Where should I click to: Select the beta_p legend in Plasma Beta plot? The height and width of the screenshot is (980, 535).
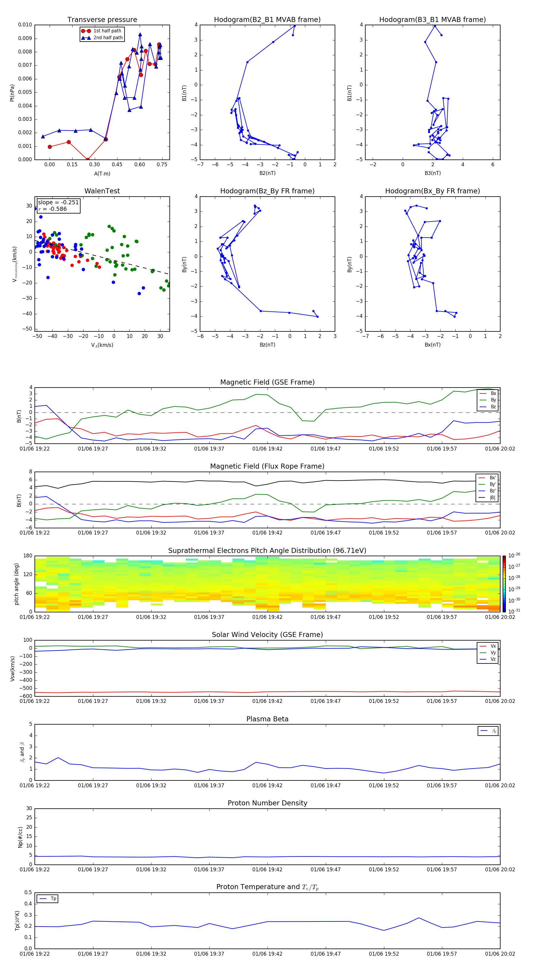tap(488, 731)
